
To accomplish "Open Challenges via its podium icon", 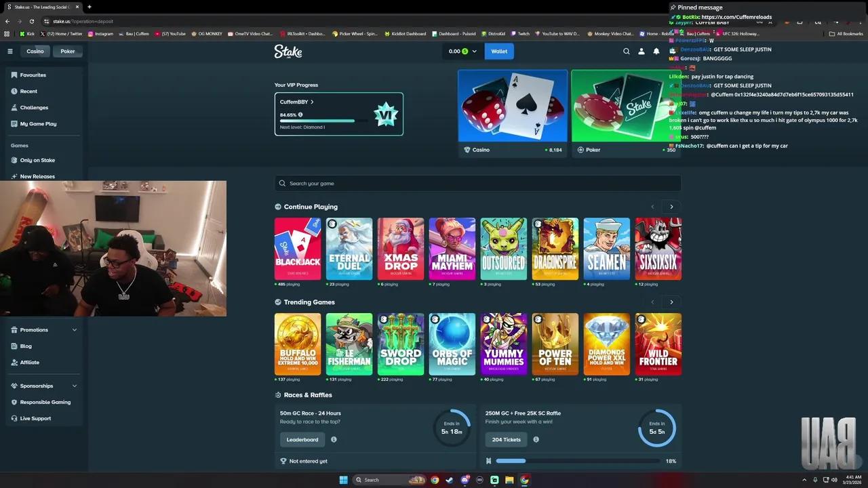I will (16, 107).
